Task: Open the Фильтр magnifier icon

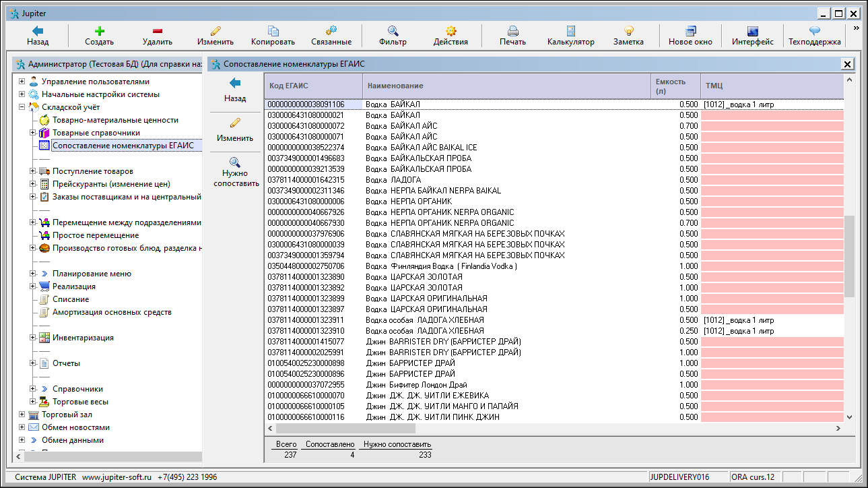Action: click(x=393, y=31)
